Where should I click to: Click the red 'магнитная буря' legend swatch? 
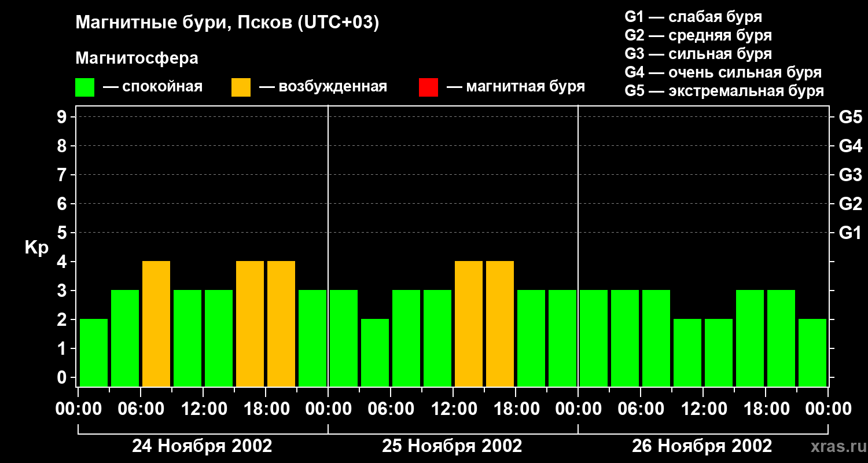click(x=428, y=87)
